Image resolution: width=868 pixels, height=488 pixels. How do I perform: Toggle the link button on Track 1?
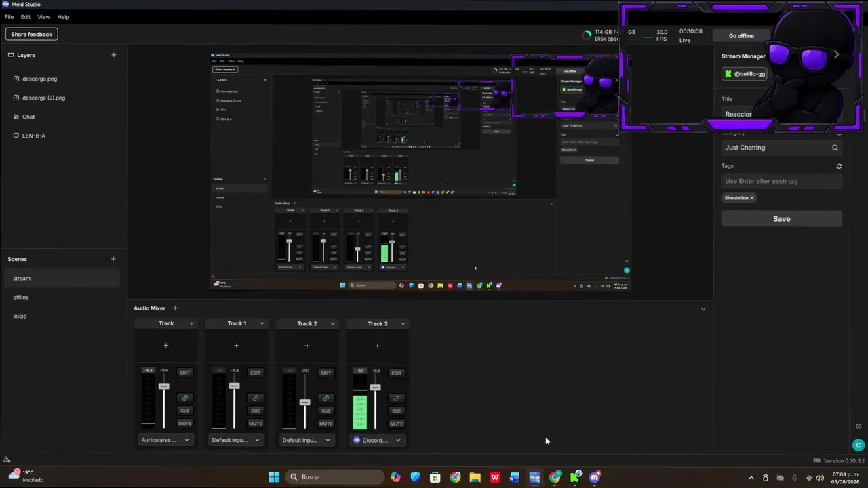(255, 398)
